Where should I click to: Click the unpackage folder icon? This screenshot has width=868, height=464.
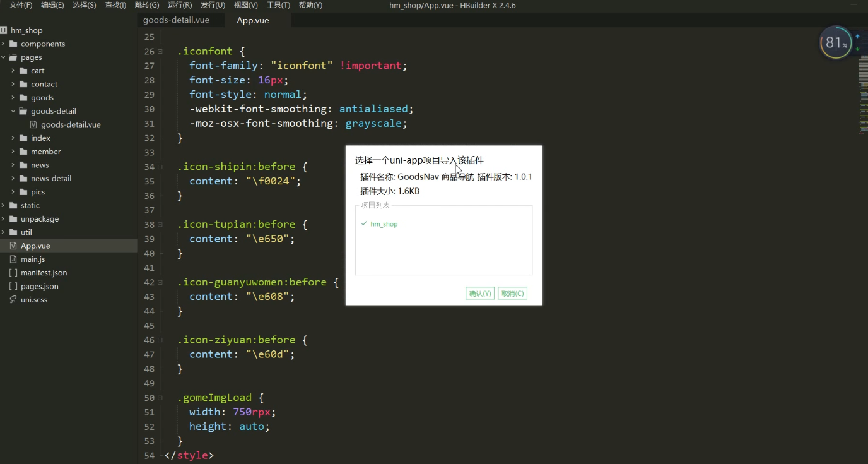13,219
